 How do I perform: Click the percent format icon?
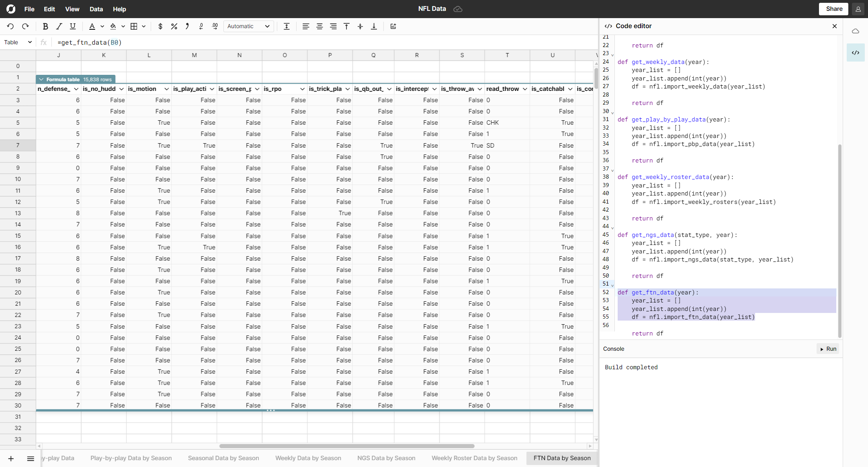[175, 27]
